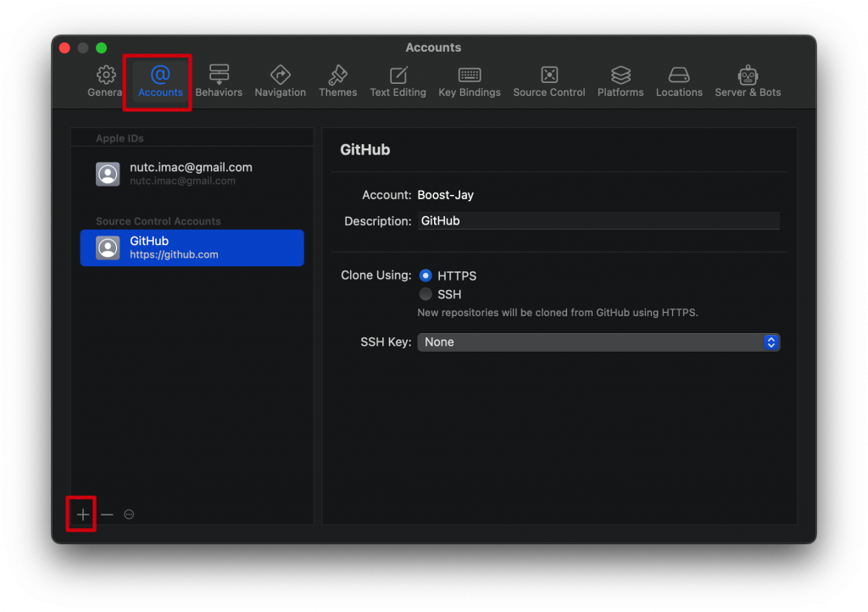This screenshot has height=612, width=868.
Task: Choose SSH for cloning
Action: [426, 294]
